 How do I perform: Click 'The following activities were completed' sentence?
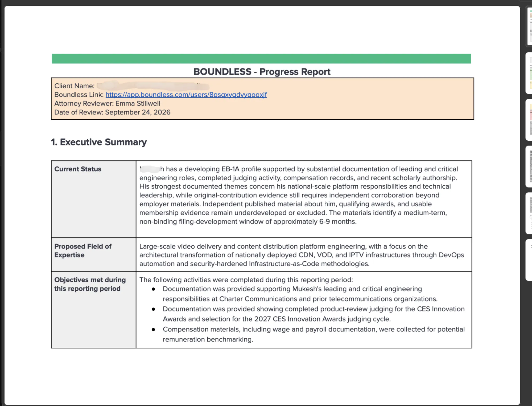(x=246, y=280)
